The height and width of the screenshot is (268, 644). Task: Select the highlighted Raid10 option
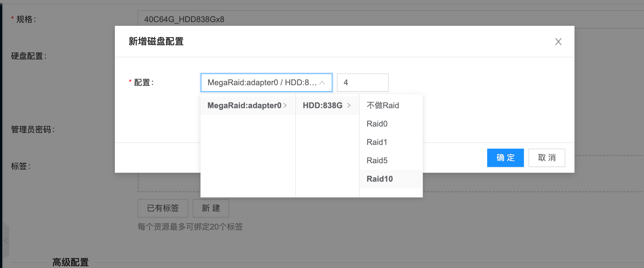[379, 179]
